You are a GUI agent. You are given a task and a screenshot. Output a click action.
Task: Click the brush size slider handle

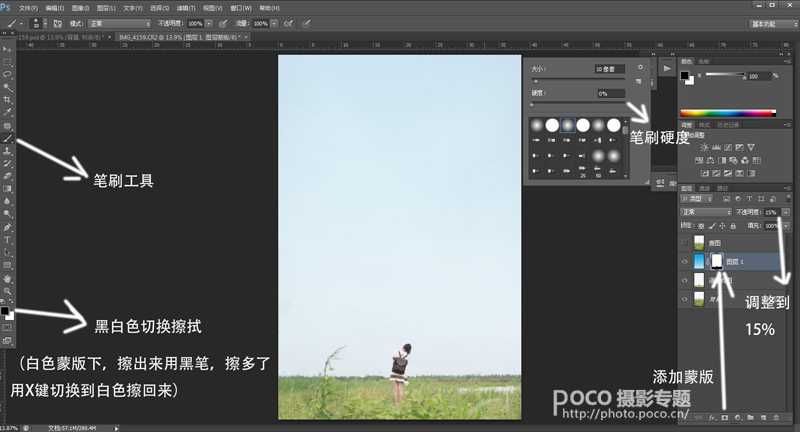535,81
